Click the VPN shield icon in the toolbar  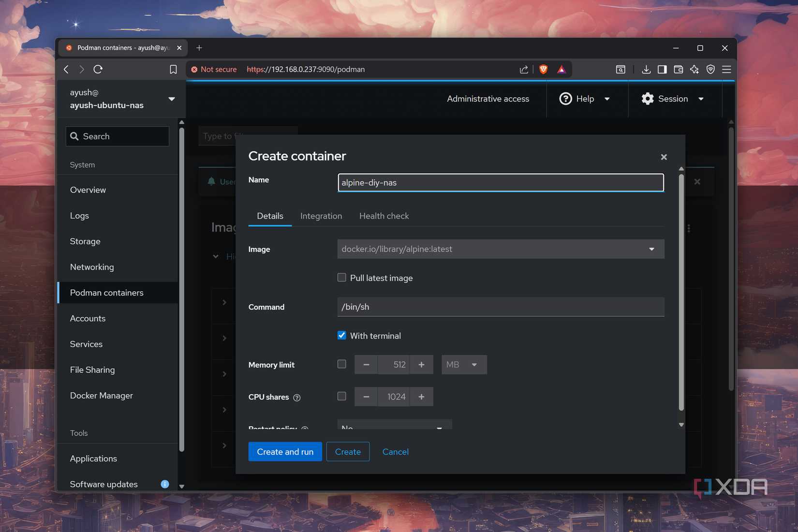click(710, 69)
